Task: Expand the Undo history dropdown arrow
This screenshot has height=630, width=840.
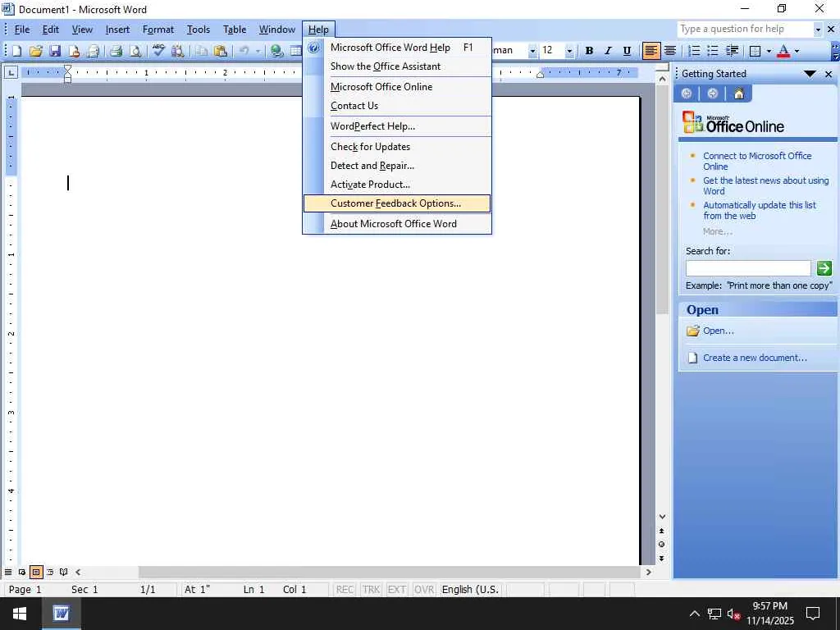Action: point(258,51)
